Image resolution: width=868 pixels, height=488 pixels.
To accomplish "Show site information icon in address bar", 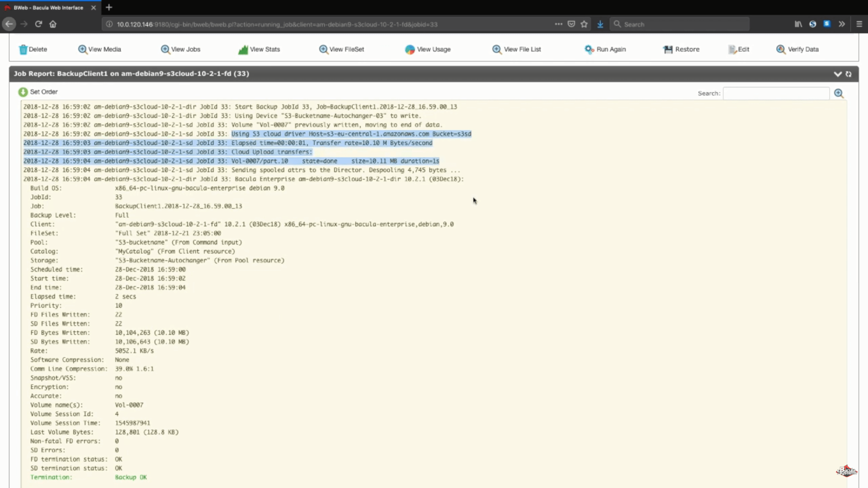I will tap(109, 24).
